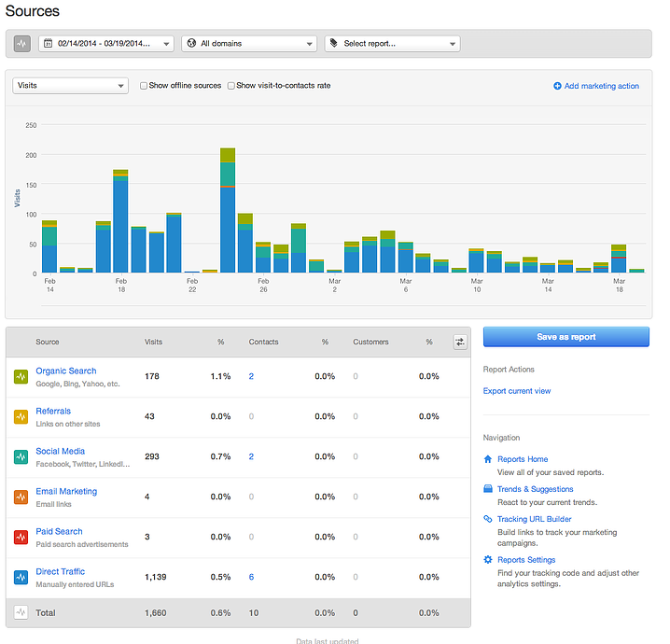
Task: Click the Direct Traffic visits value 1,139
Action: pyautogui.click(x=156, y=578)
